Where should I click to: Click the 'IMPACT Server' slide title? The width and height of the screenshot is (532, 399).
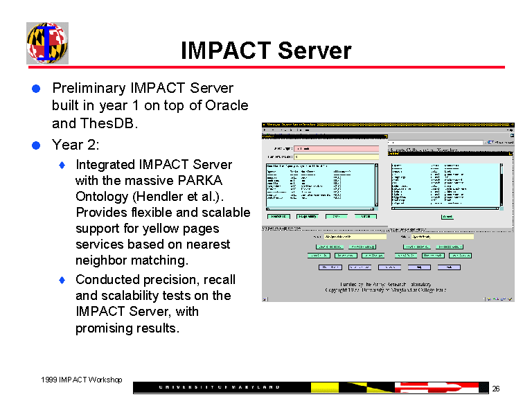[266, 51]
